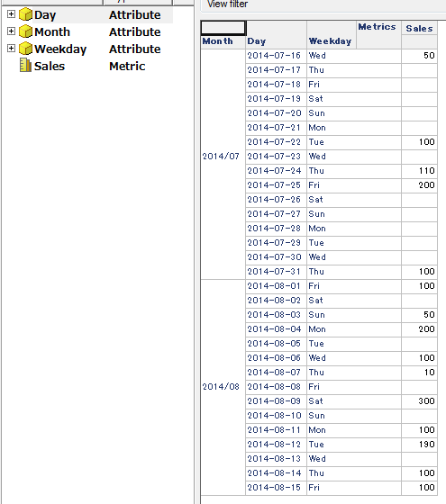Viewport: 446px width, 504px height.
Task: Click the 2014-07-31 day cell
Action: tap(276, 272)
